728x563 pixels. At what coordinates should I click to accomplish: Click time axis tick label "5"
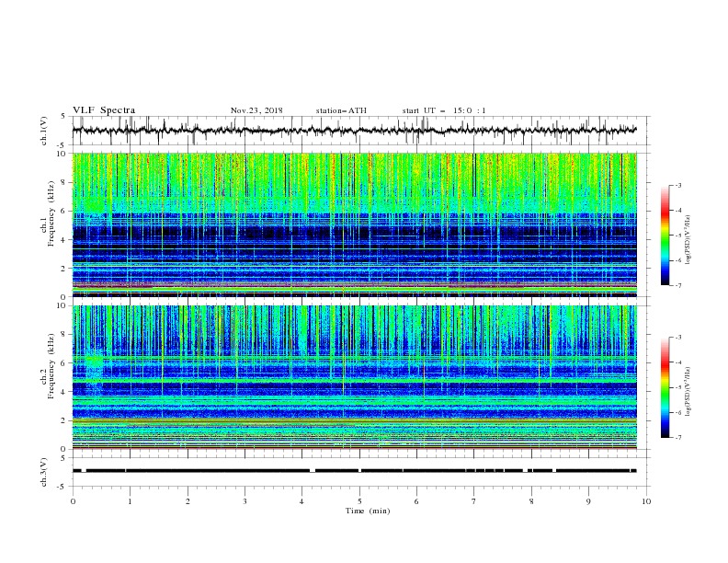tap(359, 501)
